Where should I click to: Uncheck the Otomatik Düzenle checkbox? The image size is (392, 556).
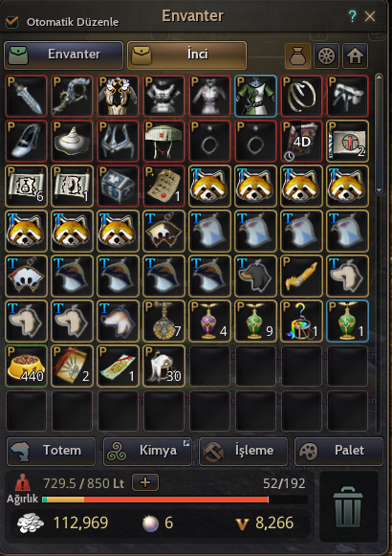11,22
